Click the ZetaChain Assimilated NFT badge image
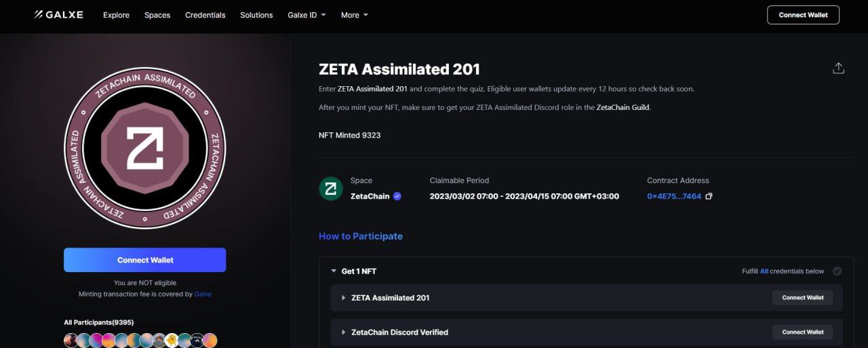Screen dimensions: 868x348 click(x=145, y=148)
